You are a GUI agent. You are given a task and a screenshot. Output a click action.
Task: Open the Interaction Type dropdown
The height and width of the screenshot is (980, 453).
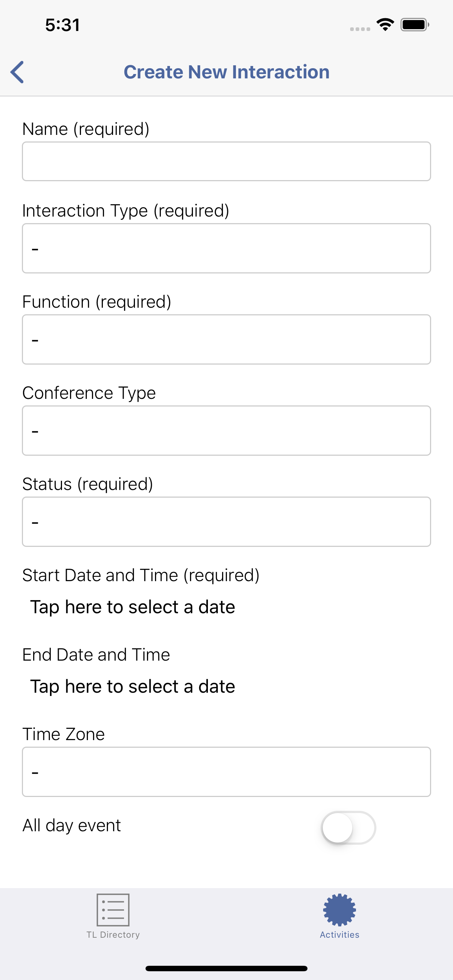coord(226,248)
